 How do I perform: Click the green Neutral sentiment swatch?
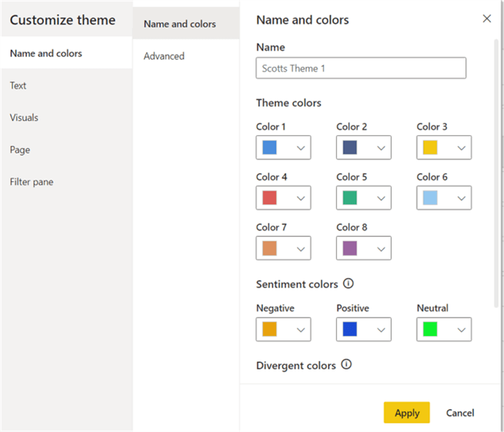click(x=430, y=329)
